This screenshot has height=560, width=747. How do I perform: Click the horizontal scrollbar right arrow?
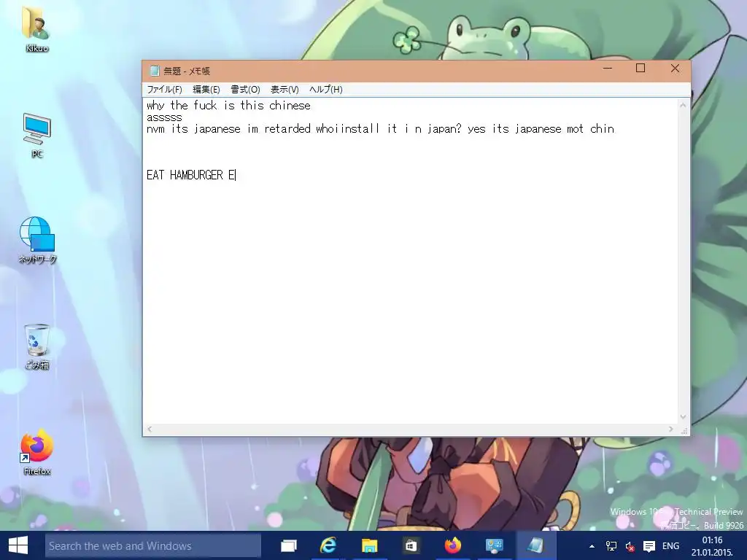pos(671,429)
